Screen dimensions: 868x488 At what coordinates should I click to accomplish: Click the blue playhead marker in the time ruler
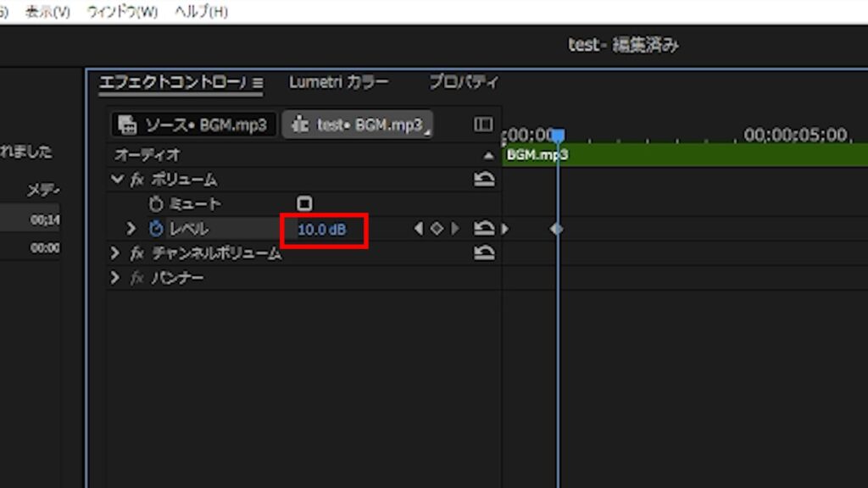pos(558,135)
